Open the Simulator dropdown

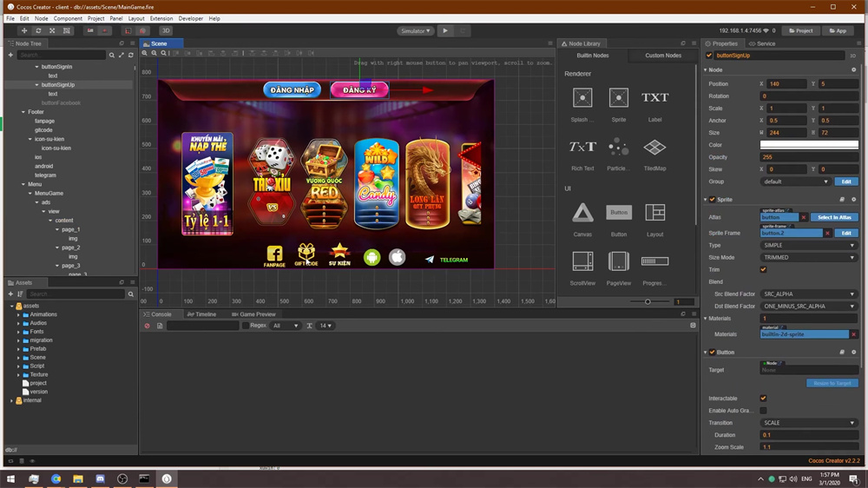tap(415, 30)
